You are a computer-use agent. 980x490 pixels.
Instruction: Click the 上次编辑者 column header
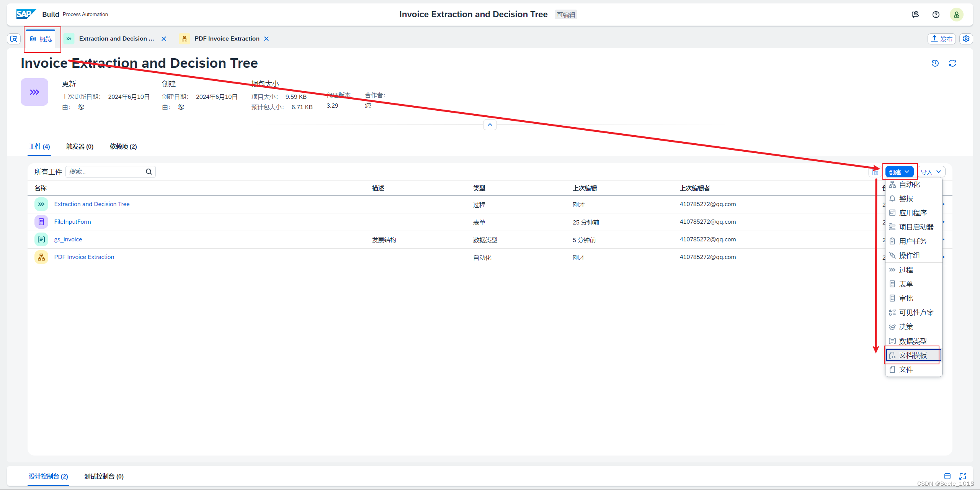[x=695, y=188]
